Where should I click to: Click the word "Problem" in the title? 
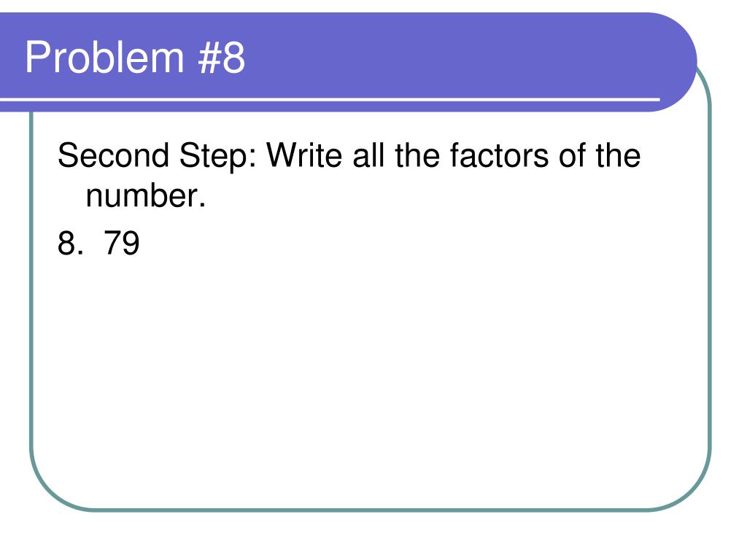(x=104, y=57)
